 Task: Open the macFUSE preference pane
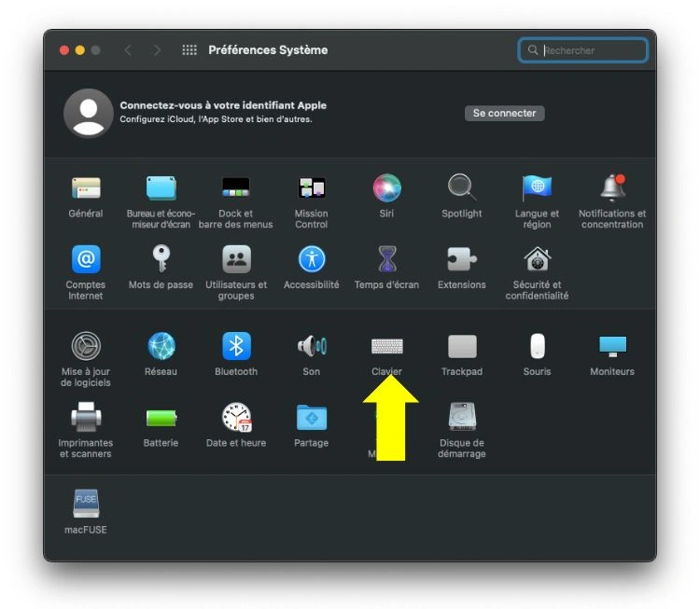point(86,504)
